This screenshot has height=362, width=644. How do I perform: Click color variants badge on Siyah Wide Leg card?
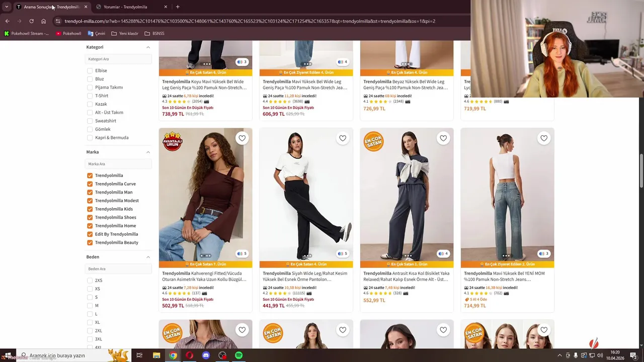[x=343, y=254]
